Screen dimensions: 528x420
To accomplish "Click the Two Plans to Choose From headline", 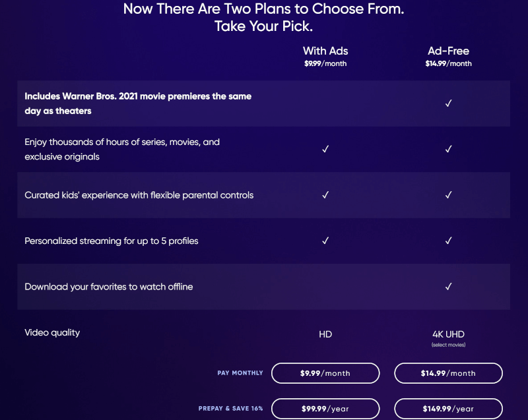I will point(263,10).
